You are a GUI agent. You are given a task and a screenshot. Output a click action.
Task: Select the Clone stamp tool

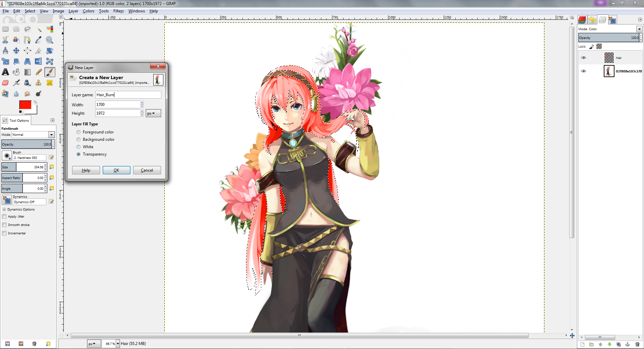[x=39, y=83]
